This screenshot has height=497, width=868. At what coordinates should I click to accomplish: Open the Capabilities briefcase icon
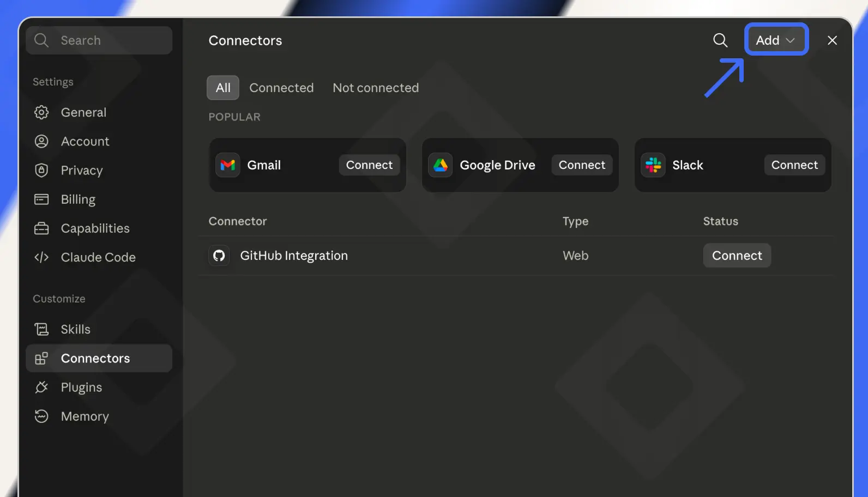coord(41,228)
